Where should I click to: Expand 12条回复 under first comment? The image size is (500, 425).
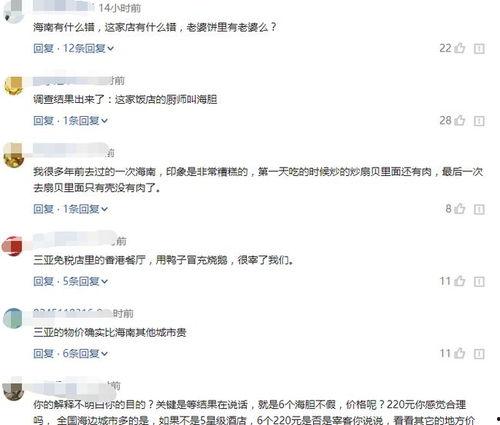click(88, 48)
